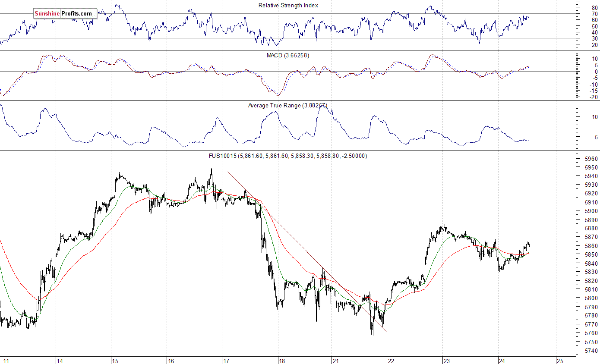Viewport: 600px width, 364px height.
Task: Select date label 15 on the time axis
Action: [x=115, y=361]
